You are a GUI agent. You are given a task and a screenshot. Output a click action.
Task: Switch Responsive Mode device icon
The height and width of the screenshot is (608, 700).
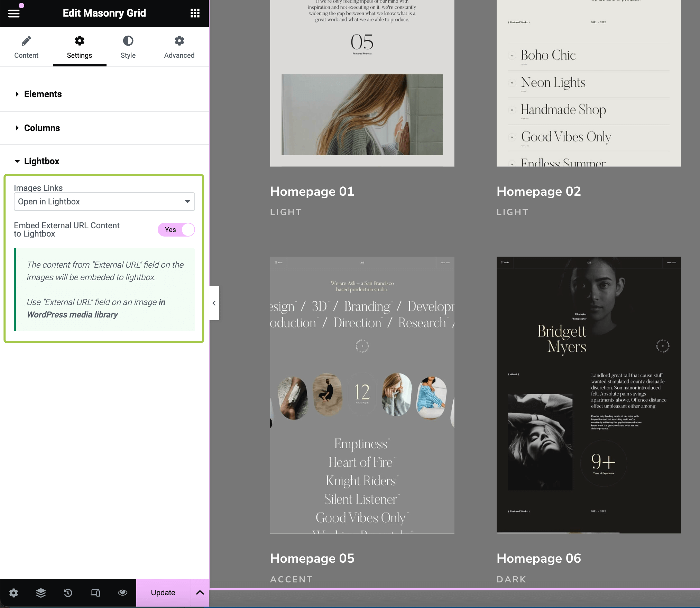[95, 593]
